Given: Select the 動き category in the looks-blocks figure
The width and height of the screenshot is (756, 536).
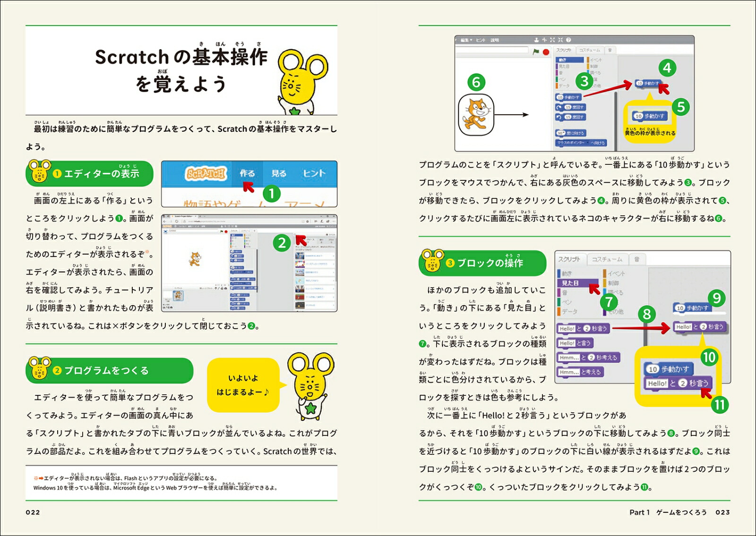Looking at the screenshot, I should (x=565, y=273).
